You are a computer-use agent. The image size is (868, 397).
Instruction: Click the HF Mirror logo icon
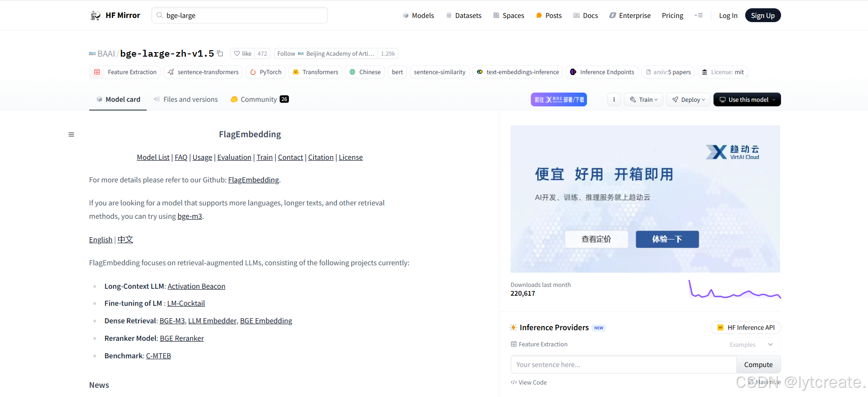(95, 16)
